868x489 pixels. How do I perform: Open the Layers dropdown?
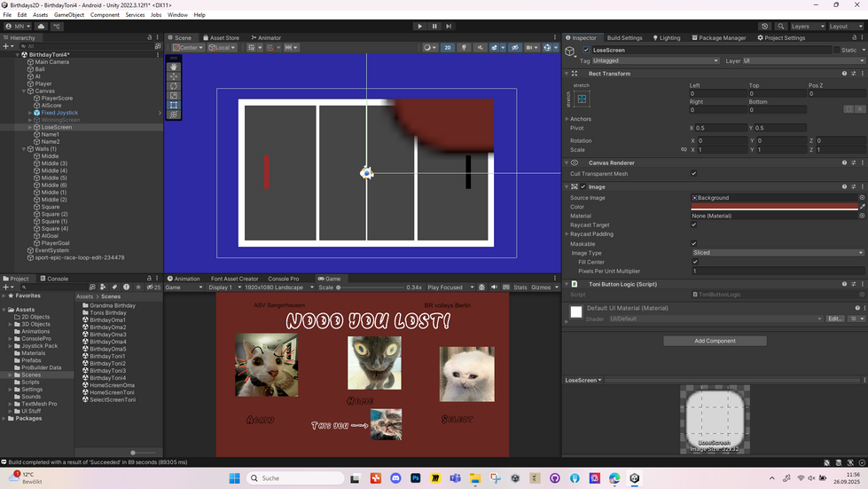[x=807, y=26]
